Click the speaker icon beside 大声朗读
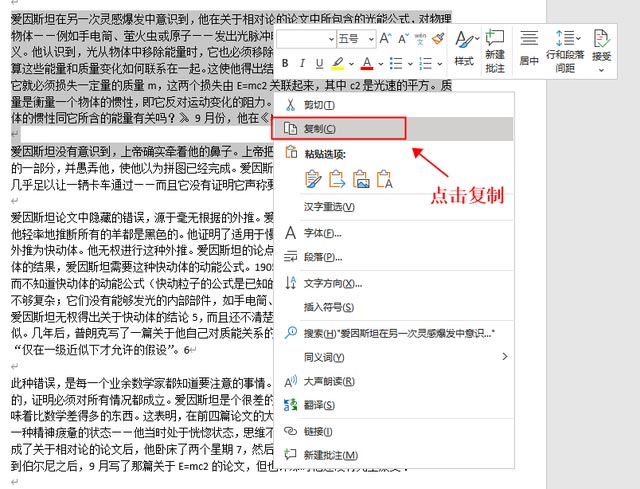This screenshot has width=640, height=489. click(x=290, y=382)
